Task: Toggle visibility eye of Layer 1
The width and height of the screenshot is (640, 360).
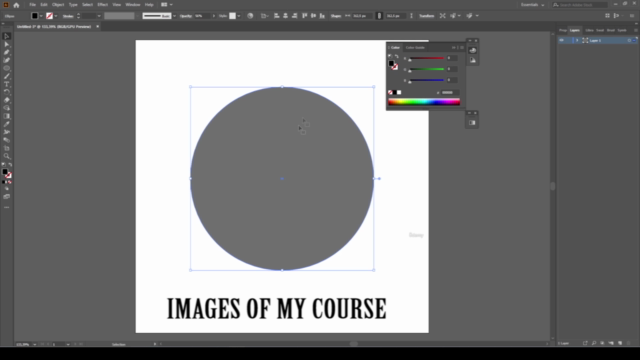Action: [x=562, y=40]
